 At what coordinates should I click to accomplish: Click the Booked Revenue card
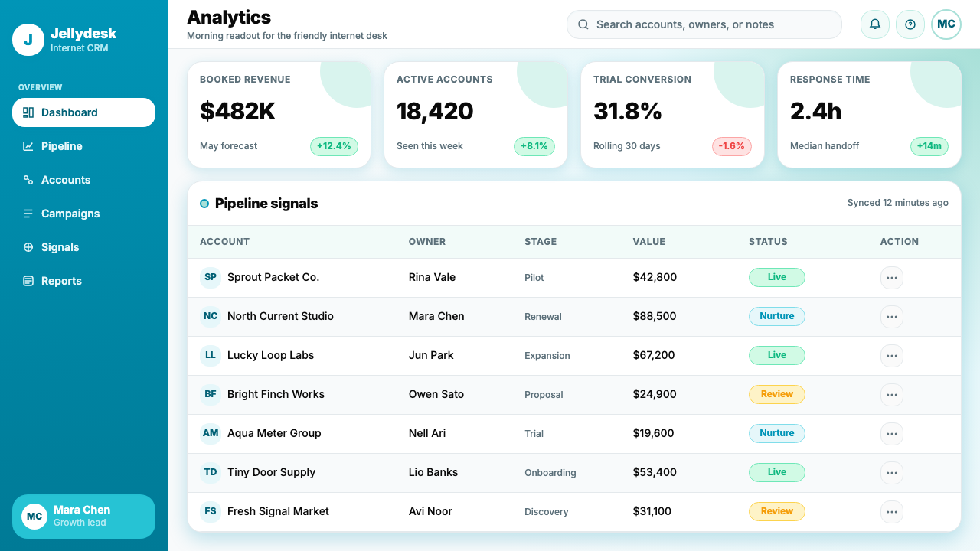click(279, 115)
